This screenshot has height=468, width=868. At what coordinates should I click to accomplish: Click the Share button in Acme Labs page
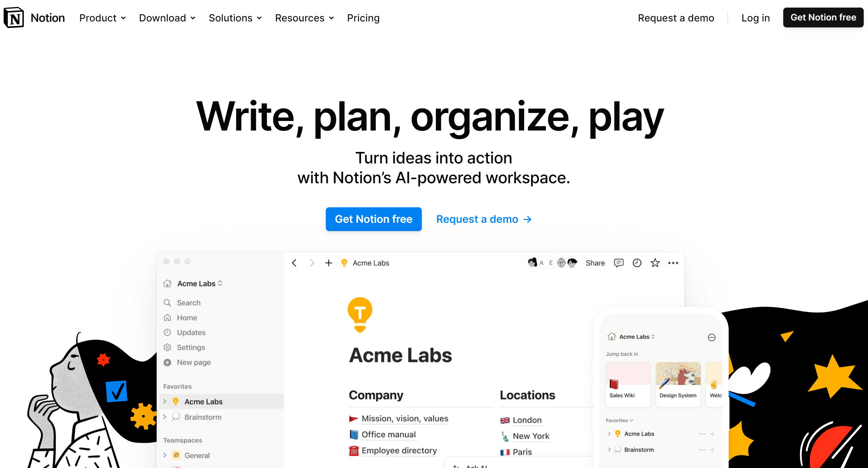click(x=595, y=263)
